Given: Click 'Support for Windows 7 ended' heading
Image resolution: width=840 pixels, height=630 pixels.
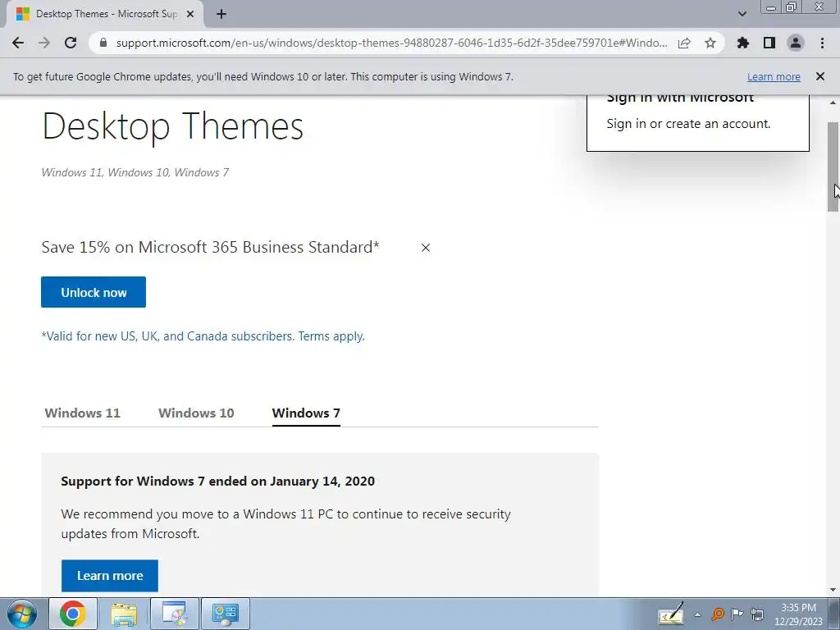Looking at the screenshot, I should (217, 481).
